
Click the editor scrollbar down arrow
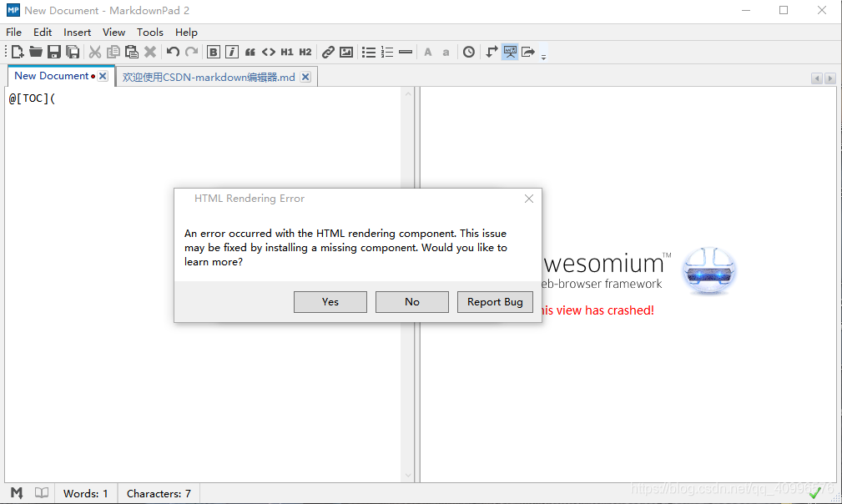tap(408, 476)
